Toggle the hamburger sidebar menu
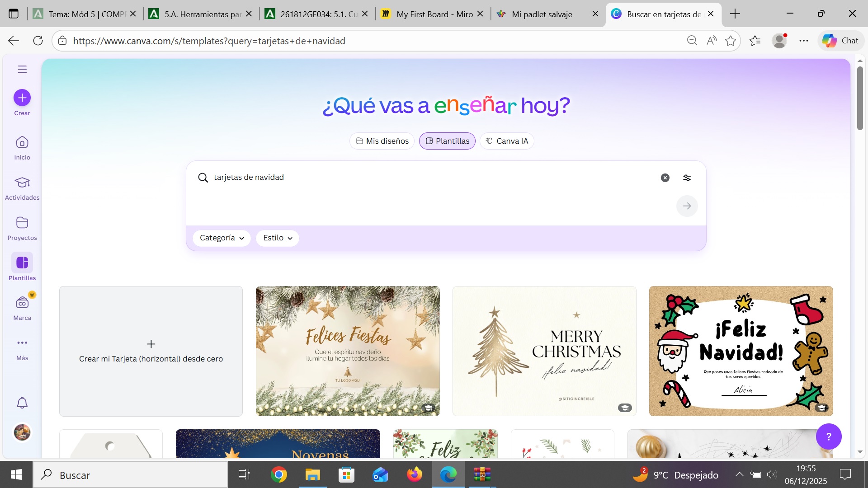 click(x=22, y=69)
